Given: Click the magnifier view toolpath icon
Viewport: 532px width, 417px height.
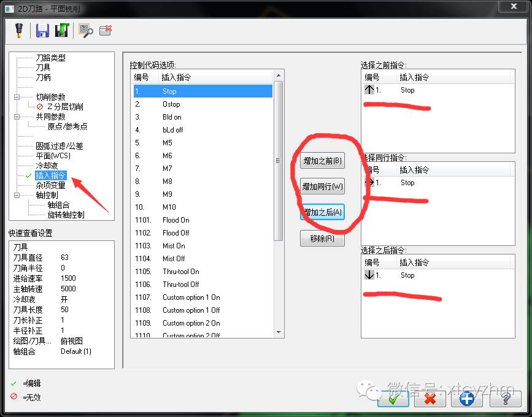Looking at the screenshot, I should click(86, 31).
